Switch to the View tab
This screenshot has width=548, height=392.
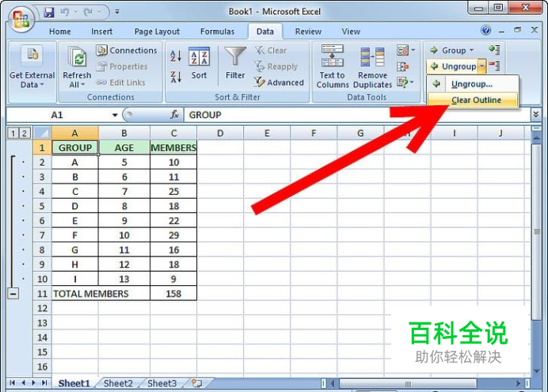(x=351, y=32)
